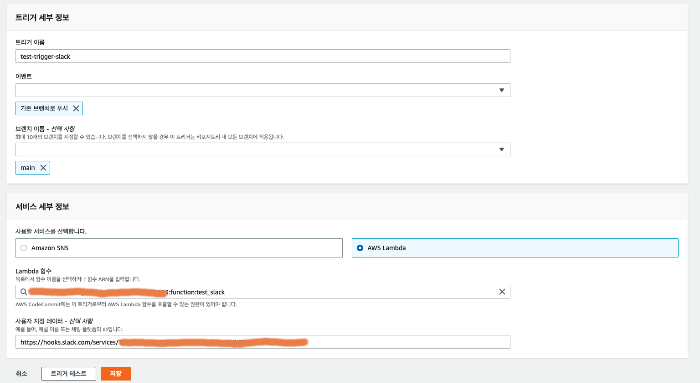Clear the Lambda function field
This screenshot has width=700, height=383.
[502, 292]
